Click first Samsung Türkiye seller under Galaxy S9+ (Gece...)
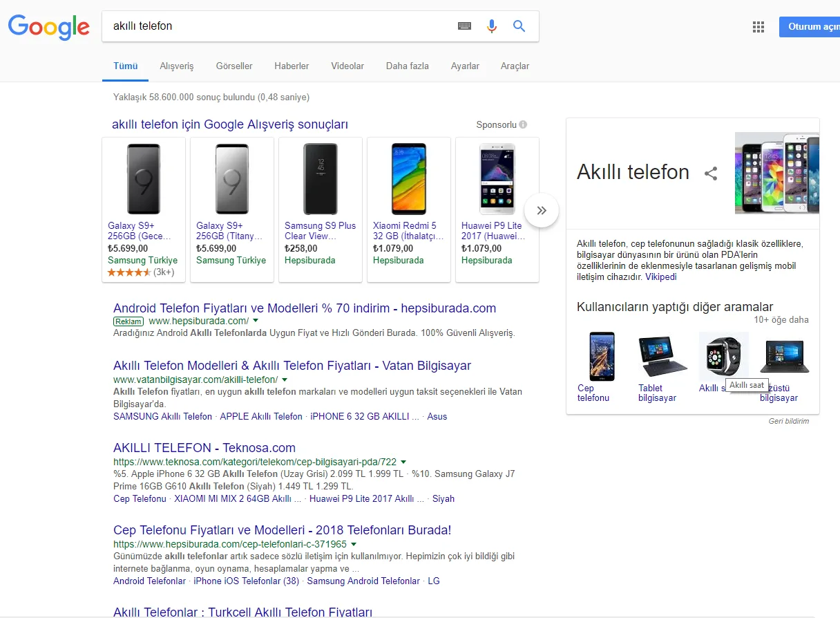This screenshot has height=618, width=840. point(142,261)
